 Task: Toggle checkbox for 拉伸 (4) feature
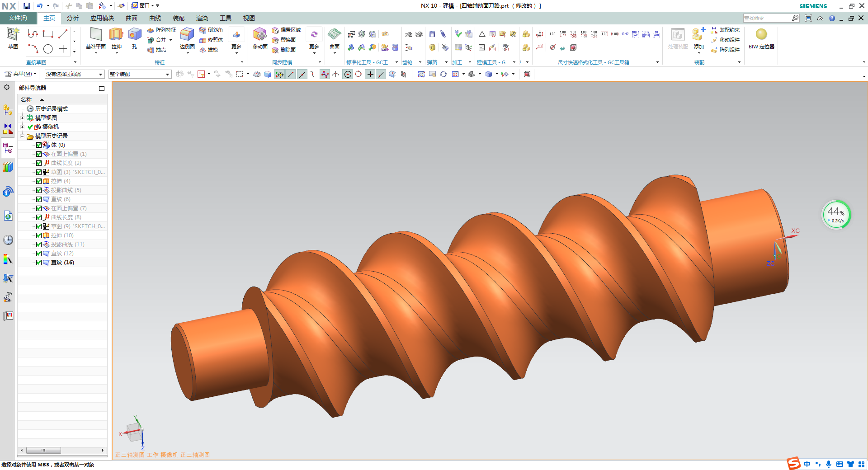point(39,181)
